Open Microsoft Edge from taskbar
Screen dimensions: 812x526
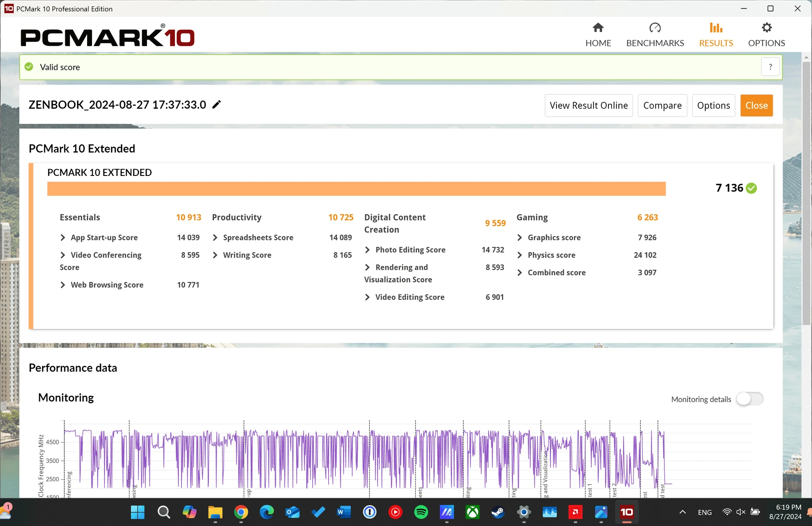click(267, 512)
